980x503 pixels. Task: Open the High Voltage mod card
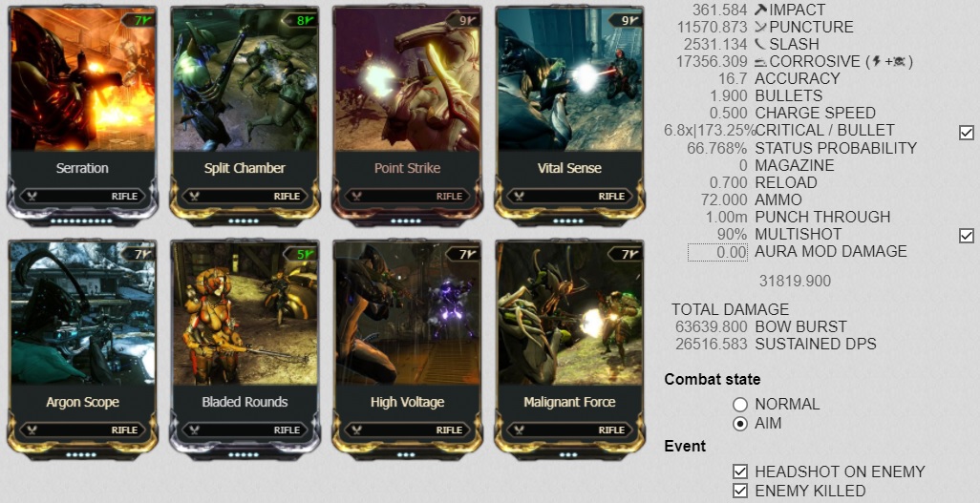tap(407, 350)
